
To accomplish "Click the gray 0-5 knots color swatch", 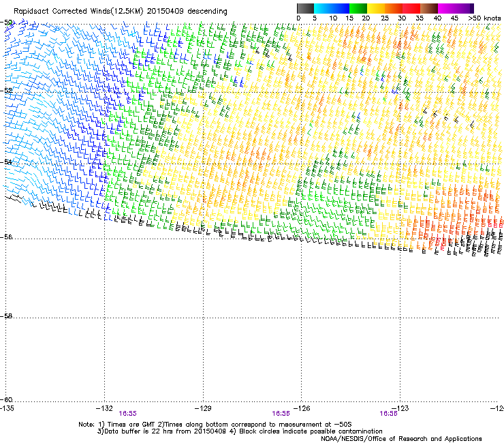I will pos(305,8).
